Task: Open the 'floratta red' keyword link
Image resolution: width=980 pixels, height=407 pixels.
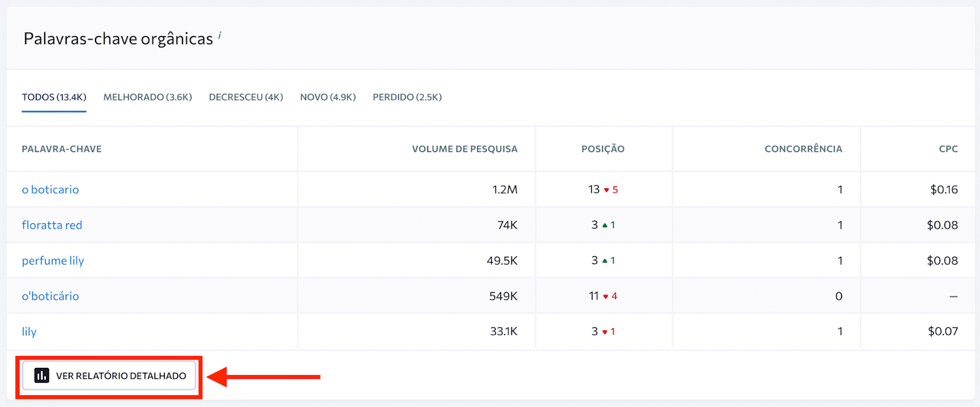Action: point(52,225)
